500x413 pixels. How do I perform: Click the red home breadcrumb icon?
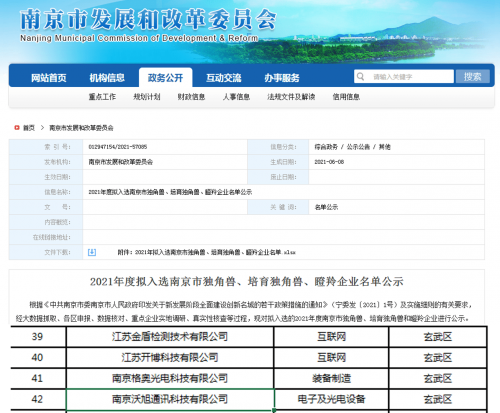(17, 128)
